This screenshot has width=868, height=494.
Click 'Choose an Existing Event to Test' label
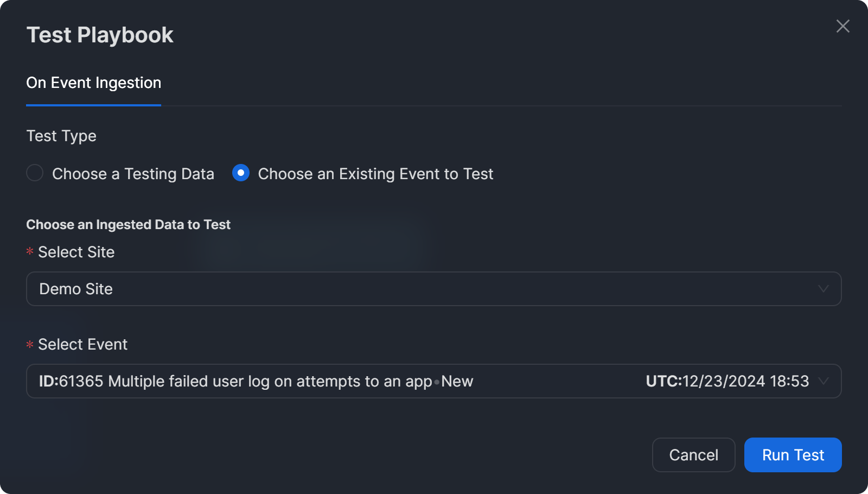click(375, 174)
